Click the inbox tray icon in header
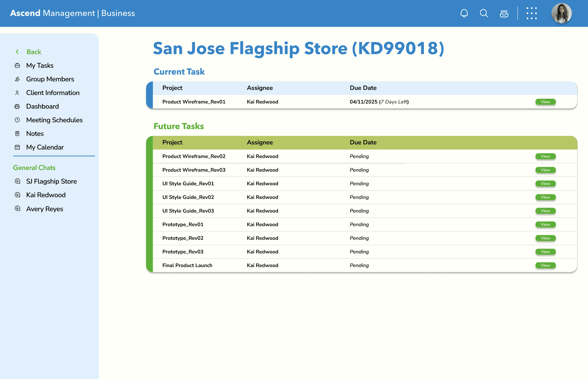 504,13
